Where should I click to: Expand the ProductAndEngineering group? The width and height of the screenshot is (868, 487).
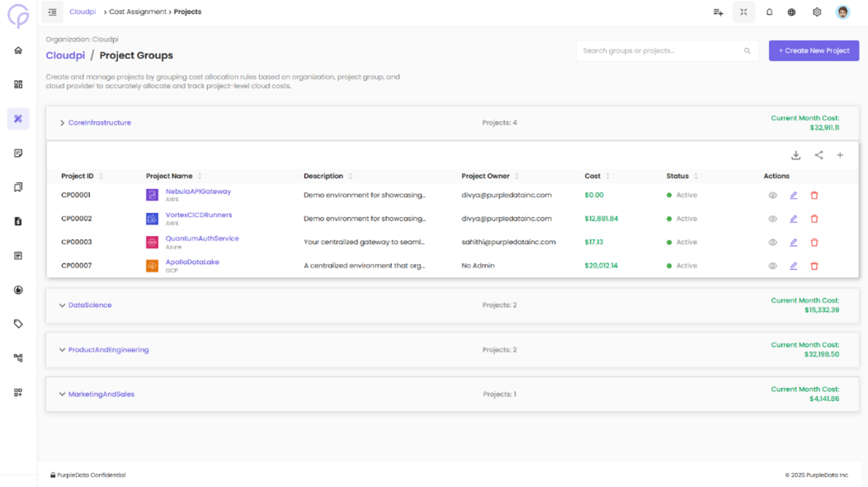(63, 350)
